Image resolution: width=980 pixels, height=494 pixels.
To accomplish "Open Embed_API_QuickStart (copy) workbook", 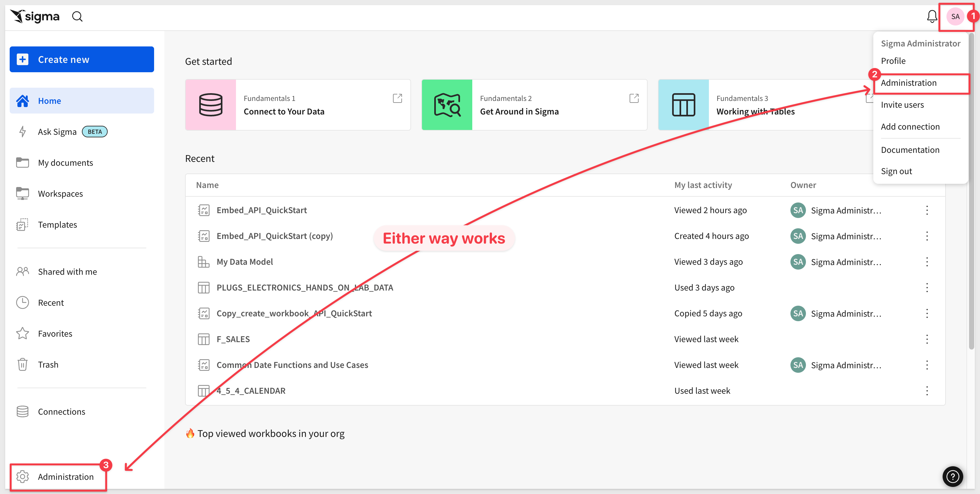I will 275,236.
